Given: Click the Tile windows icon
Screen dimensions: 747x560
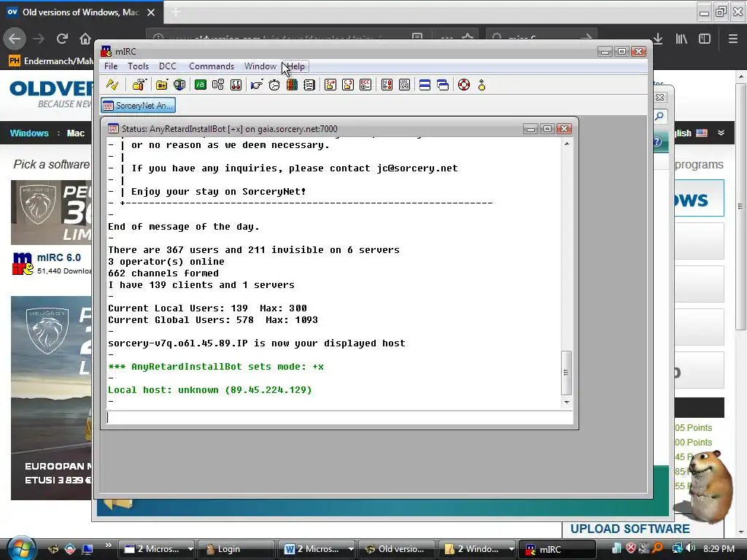Looking at the screenshot, I should (x=425, y=85).
